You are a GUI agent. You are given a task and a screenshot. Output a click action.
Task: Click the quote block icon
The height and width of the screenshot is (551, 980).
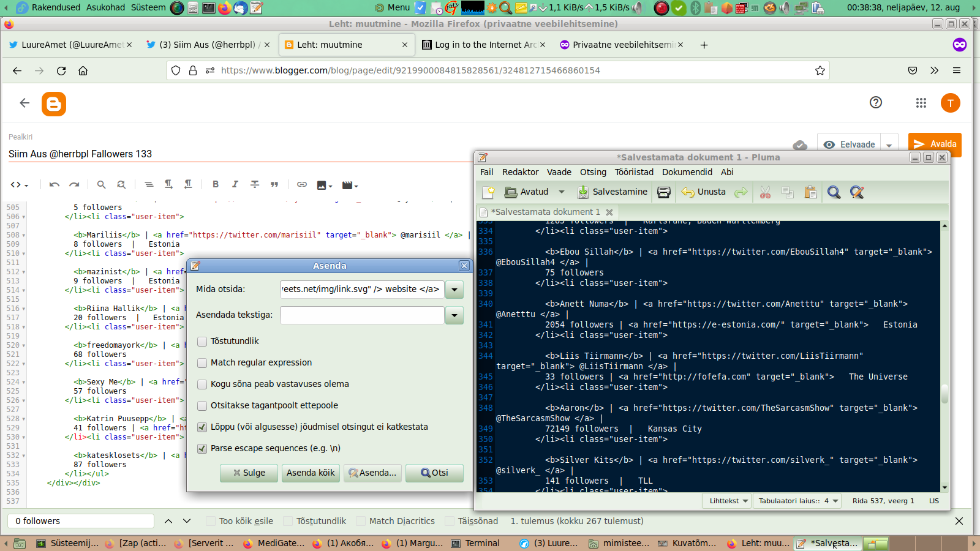(274, 184)
